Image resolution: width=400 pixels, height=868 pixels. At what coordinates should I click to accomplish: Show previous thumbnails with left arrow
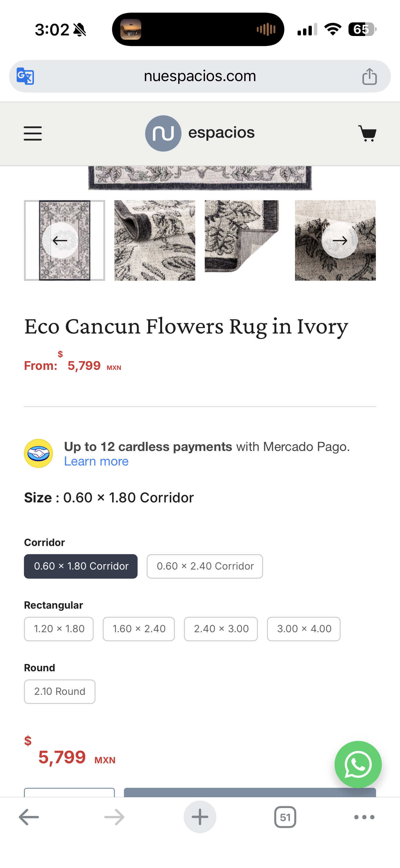coord(60,241)
